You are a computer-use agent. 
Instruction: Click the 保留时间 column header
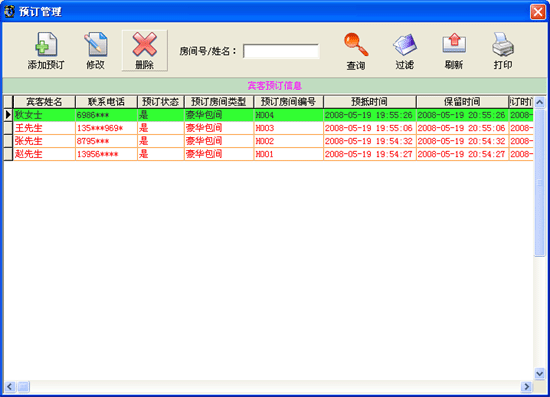[462, 102]
